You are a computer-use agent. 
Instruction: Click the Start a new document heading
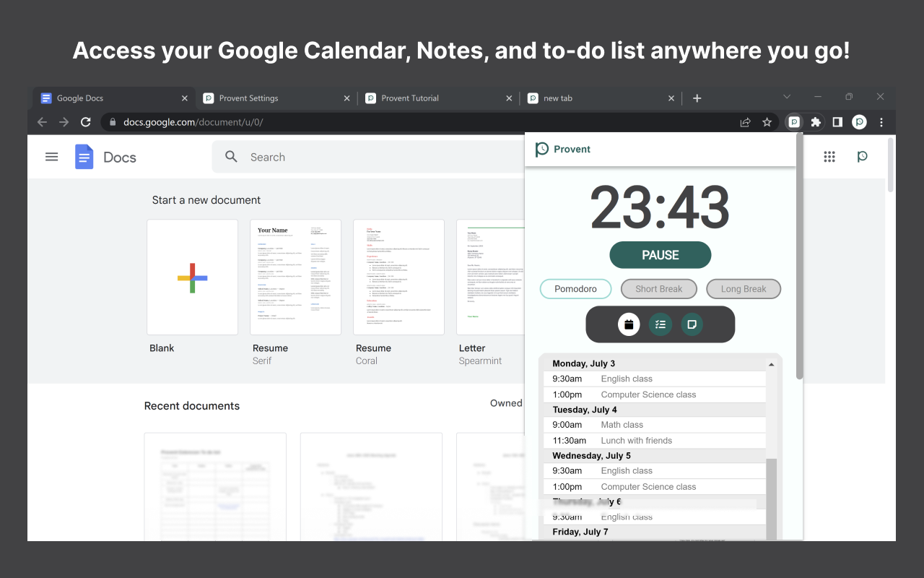pos(206,200)
